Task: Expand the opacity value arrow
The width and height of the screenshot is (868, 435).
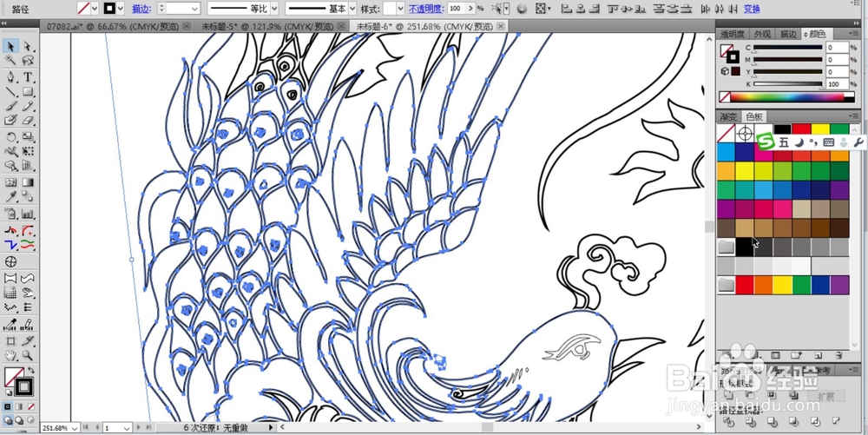Action: pos(471,9)
